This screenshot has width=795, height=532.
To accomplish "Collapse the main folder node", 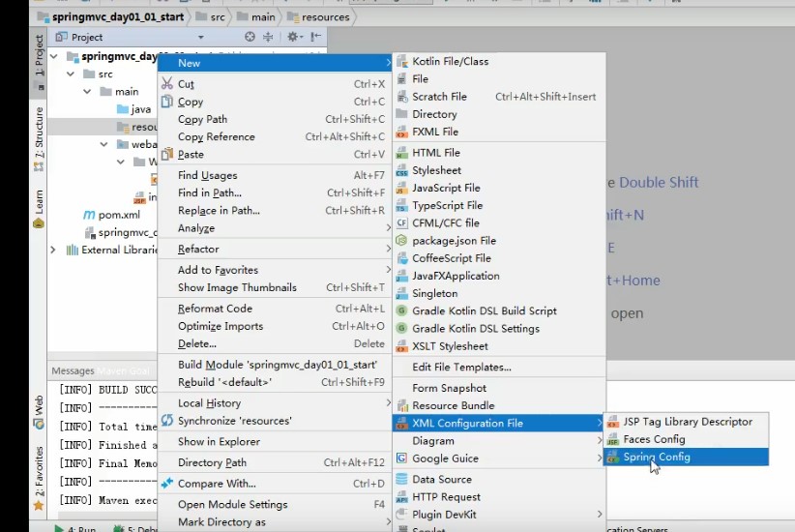I will (87, 92).
